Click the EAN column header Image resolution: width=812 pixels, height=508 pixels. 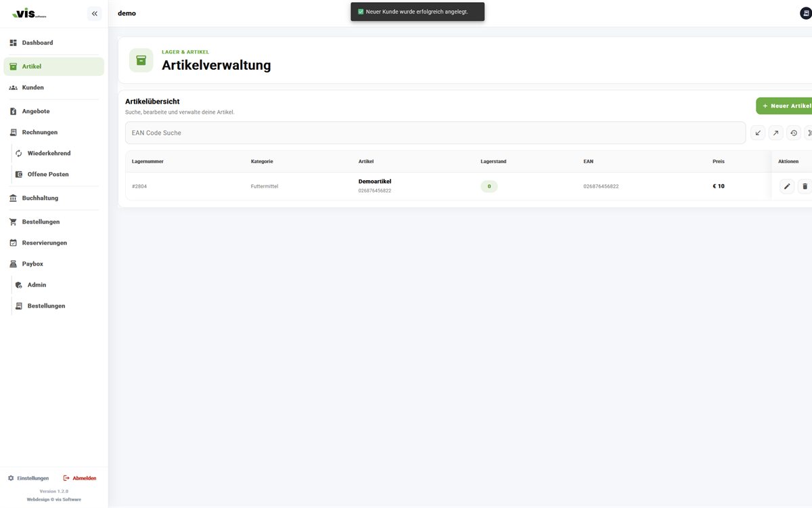tap(588, 161)
